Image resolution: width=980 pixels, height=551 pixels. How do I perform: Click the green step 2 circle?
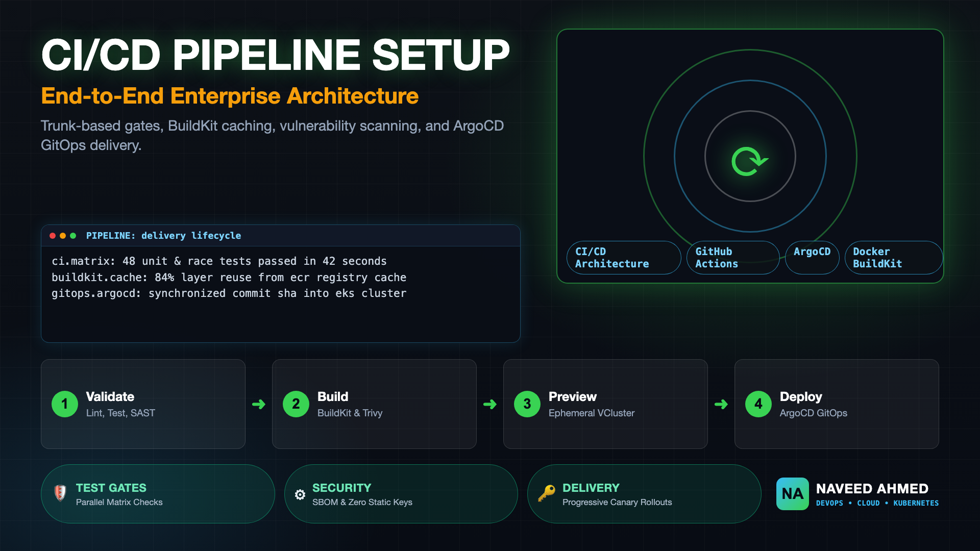point(296,404)
